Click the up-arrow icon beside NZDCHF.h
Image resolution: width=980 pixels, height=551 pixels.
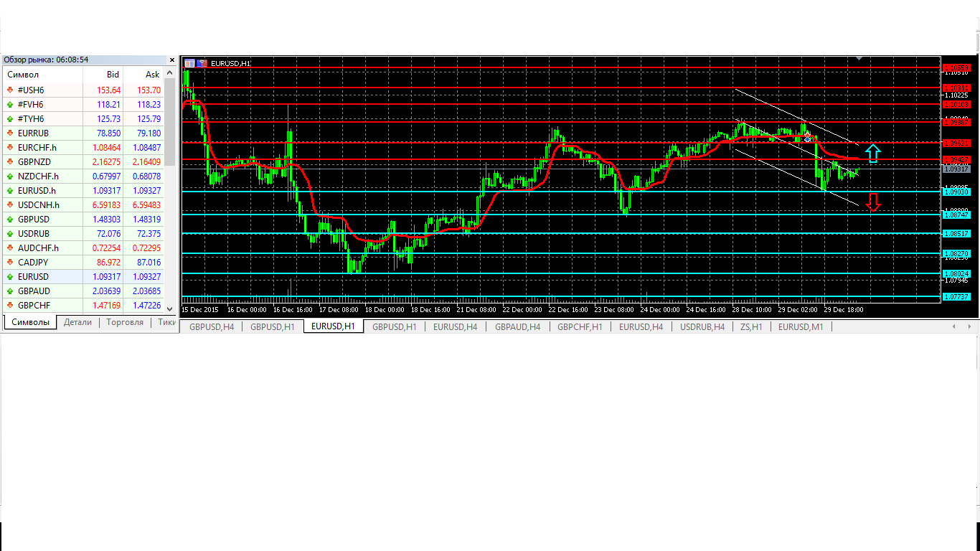coord(10,176)
